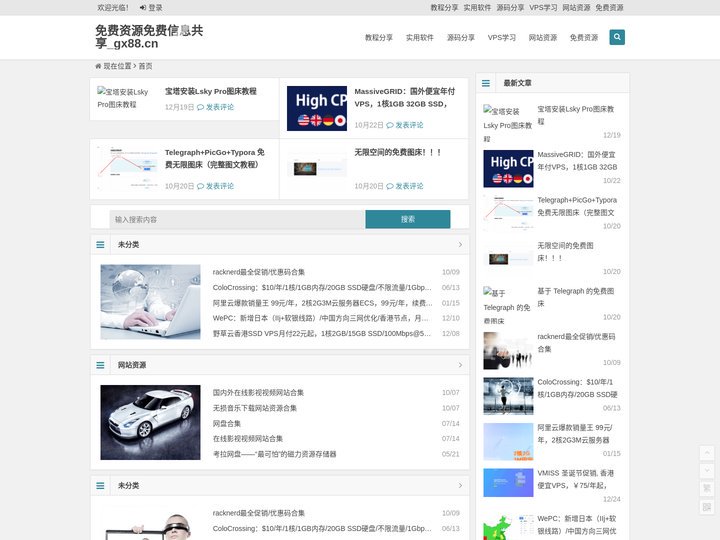
Task: Open sidebar High CP thumbnail for MassiveGRID
Action: click(508, 169)
